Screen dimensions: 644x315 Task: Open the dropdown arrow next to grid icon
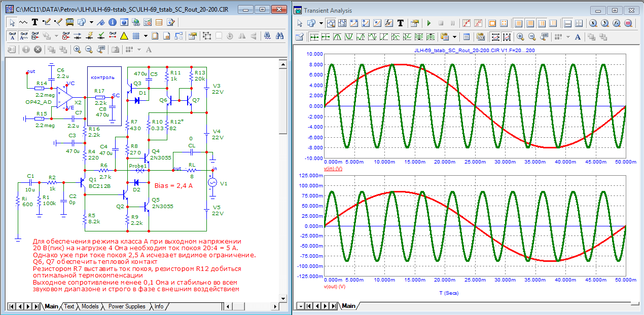[146, 36]
